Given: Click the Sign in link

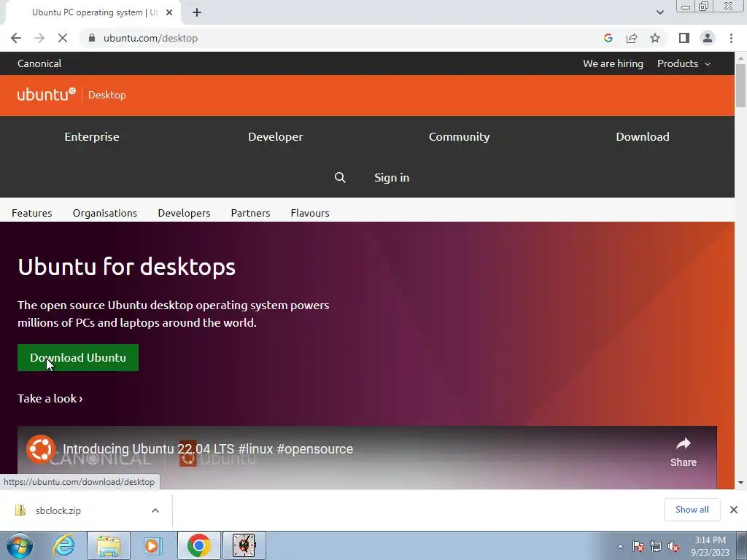Looking at the screenshot, I should pyautogui.click(x=392, y=178).
